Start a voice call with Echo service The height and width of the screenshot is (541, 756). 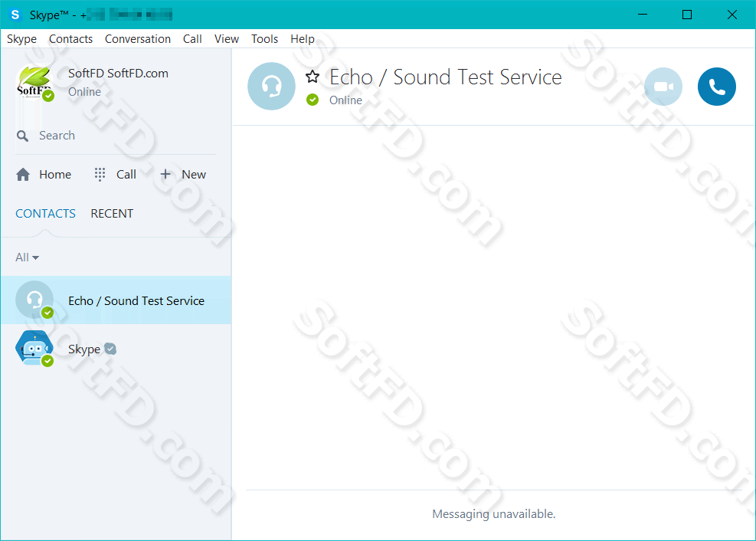pyautogui.click(x=716, y=87)
